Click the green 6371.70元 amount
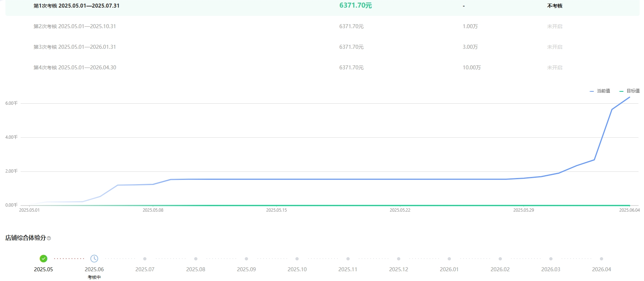 (x=355, y=5)
